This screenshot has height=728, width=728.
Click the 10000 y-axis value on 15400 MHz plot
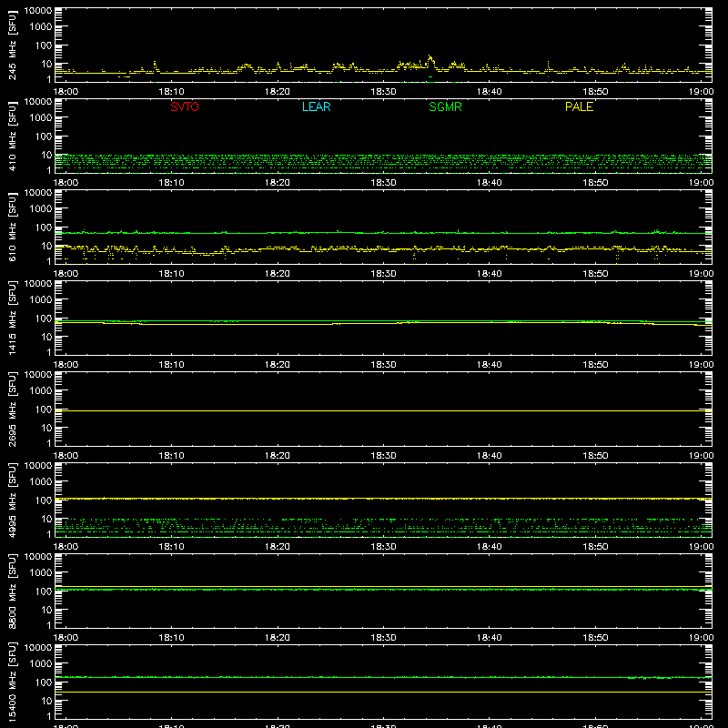pyautogui.click(x=38, y=648)
